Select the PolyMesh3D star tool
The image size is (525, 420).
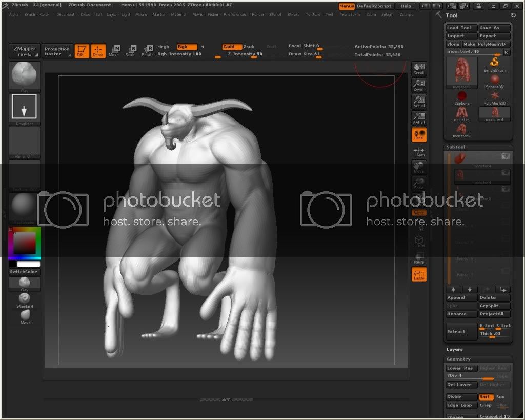point(495,98)
